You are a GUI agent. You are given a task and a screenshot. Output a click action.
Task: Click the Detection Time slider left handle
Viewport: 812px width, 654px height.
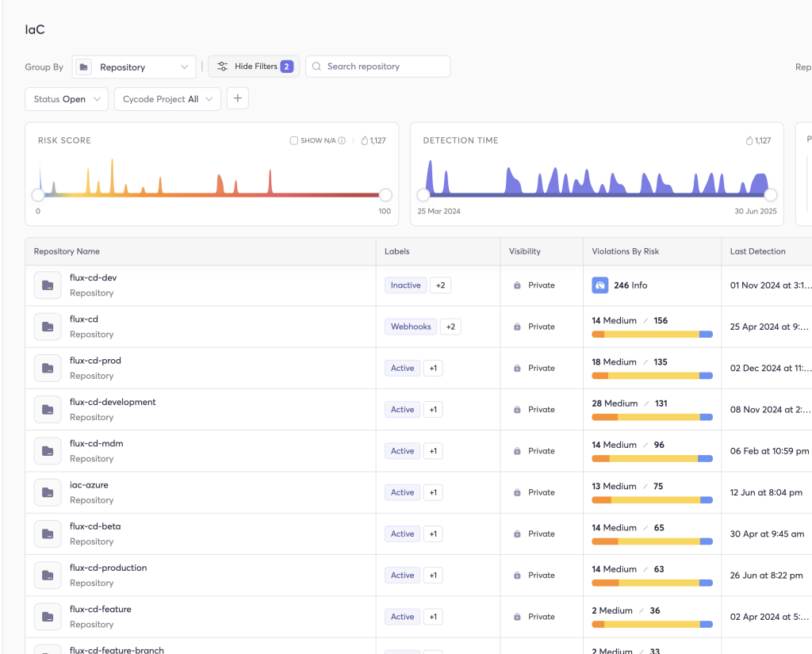tap(423, 195)
